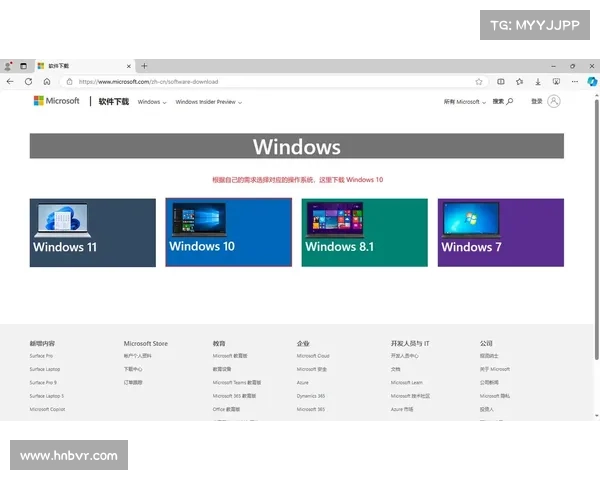Click 关于 Microsoft footer link
The width and height of the screenshot is (600, 480).
[x=495, y=369]
